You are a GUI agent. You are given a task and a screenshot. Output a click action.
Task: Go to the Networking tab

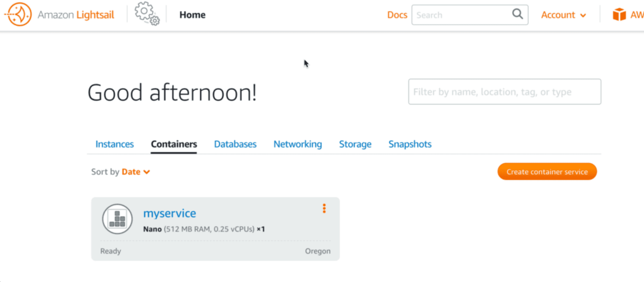click(297, 144)
